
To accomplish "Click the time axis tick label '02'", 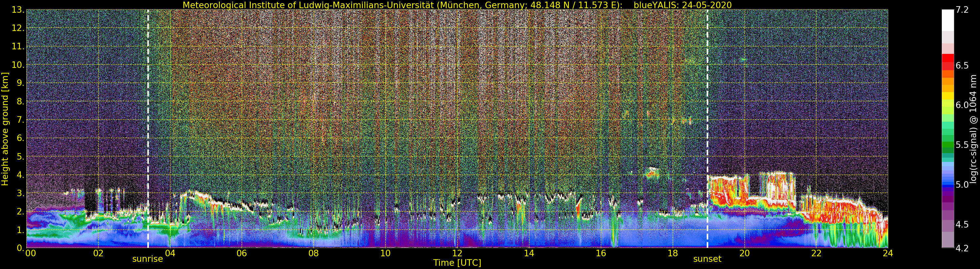I will (98, 253).
